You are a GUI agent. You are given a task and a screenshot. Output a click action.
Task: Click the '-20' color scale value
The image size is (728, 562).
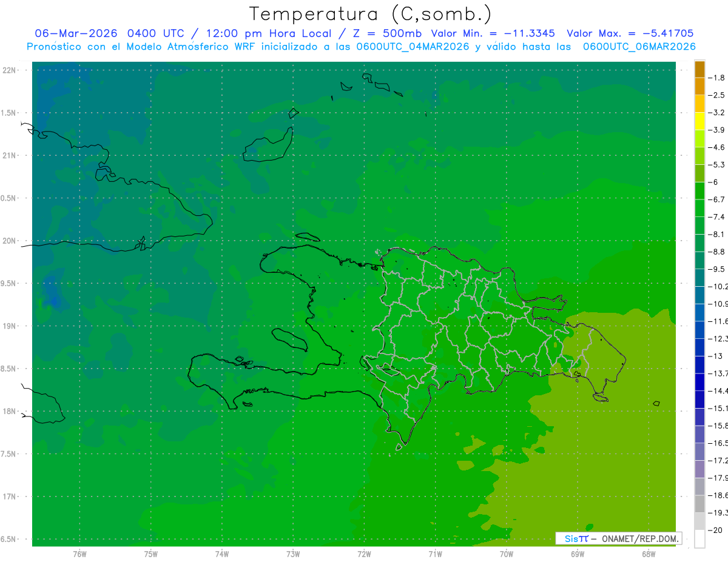click(716, 530)
